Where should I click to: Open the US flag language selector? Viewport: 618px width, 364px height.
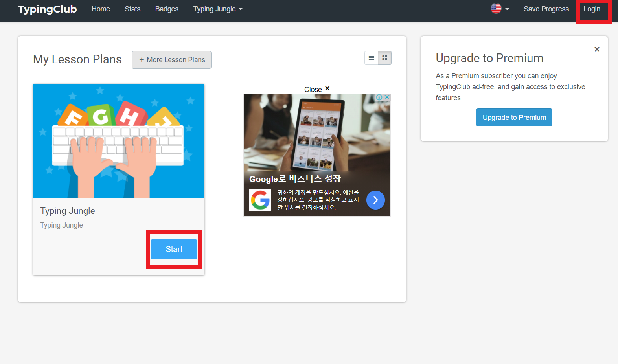(500, 8)
